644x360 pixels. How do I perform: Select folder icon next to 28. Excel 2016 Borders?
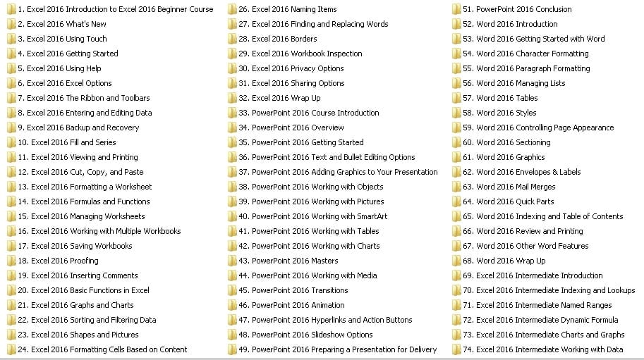(x=232, y=39)
